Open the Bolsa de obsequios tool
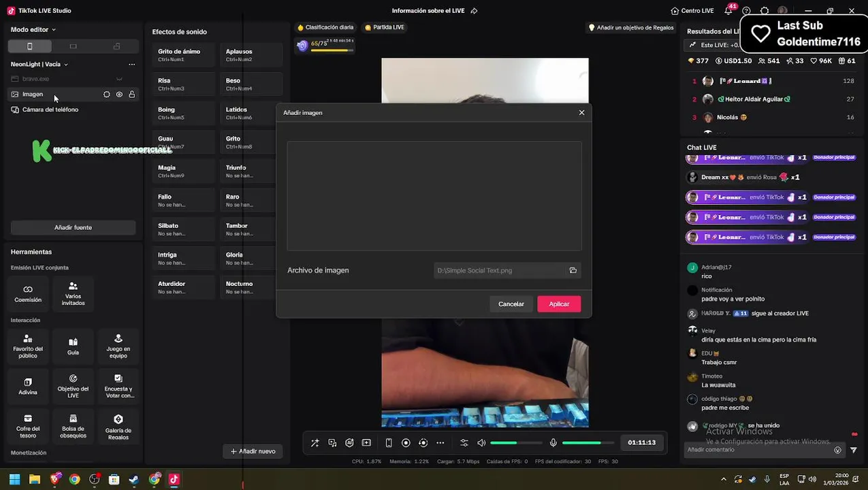Image resolution: width=868 pixels, height=490 pixels. tap(73, 427)
